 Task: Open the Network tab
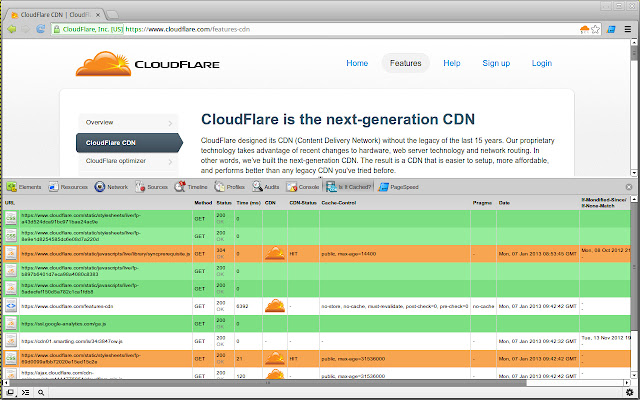coord(111,187)
